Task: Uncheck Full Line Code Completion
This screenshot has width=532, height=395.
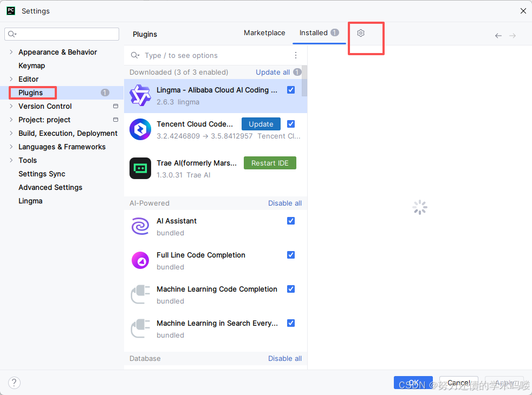Action: pyautogui.click(x=291, y=255)
